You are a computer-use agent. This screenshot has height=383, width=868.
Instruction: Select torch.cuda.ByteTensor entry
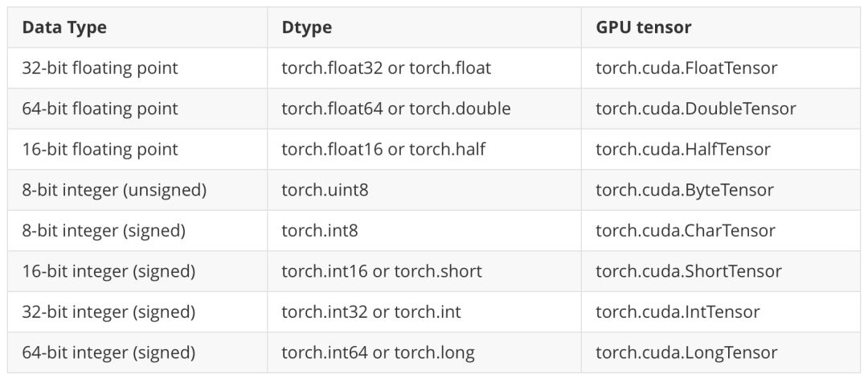point(685,190)
